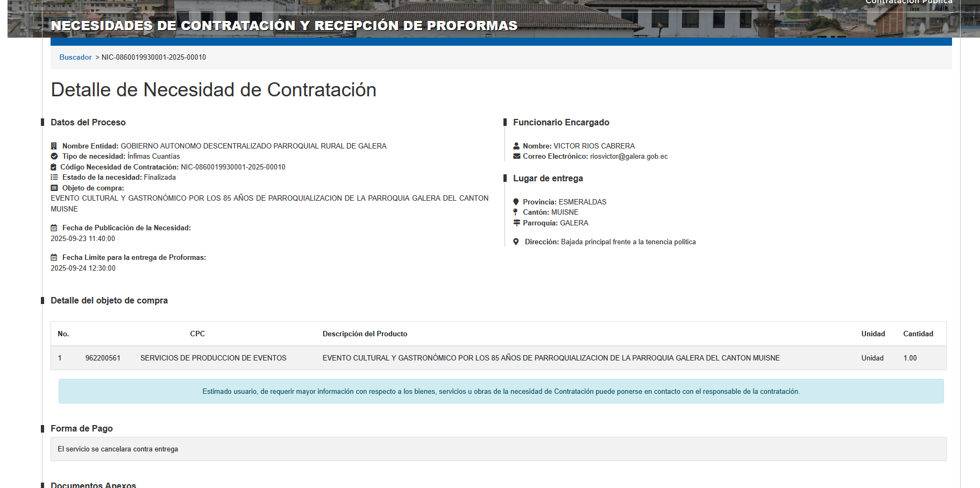Click the Buscador breadcrumb link
The height and width of the screenshot is (488, 980).
pyautogui.click(x=75, y=57)
